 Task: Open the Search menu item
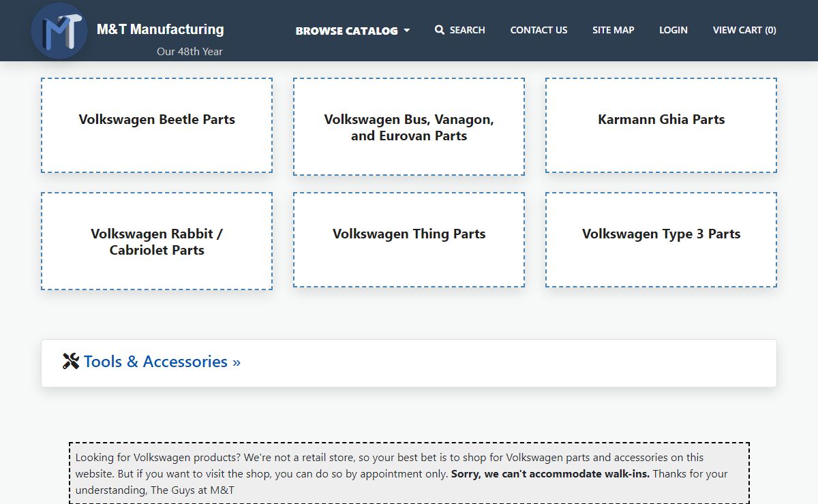pos(460,30)
